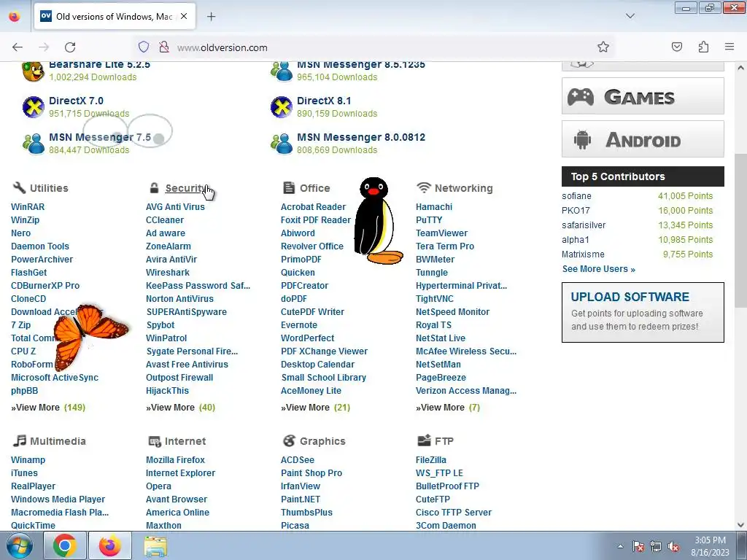Open the IrfanView link
The width and height of the screenshot is (747, 560).
(x=301, y=486)
